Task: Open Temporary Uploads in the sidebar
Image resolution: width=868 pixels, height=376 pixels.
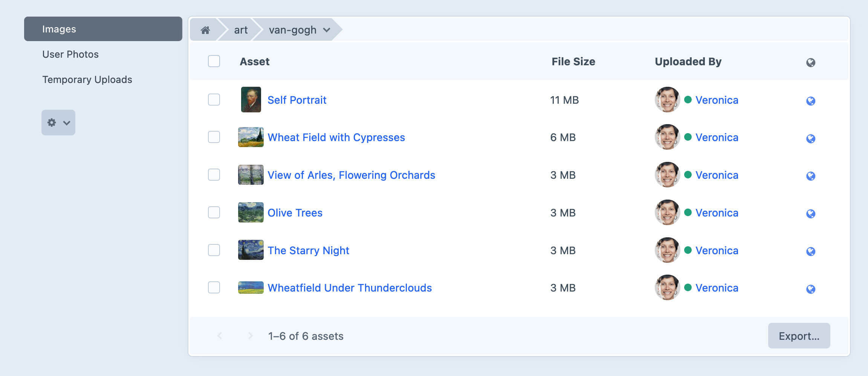Action: coord(87,80)
